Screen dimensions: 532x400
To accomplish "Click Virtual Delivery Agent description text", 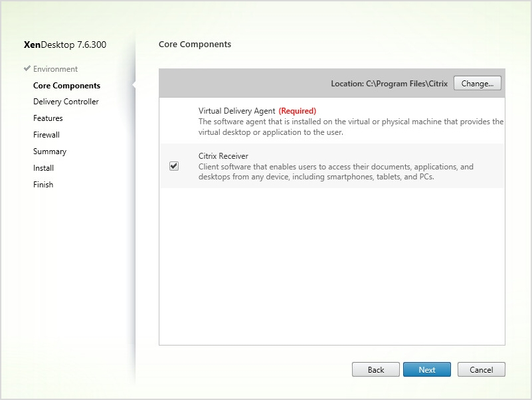I will pyautogui.click(x=351, y=127).
